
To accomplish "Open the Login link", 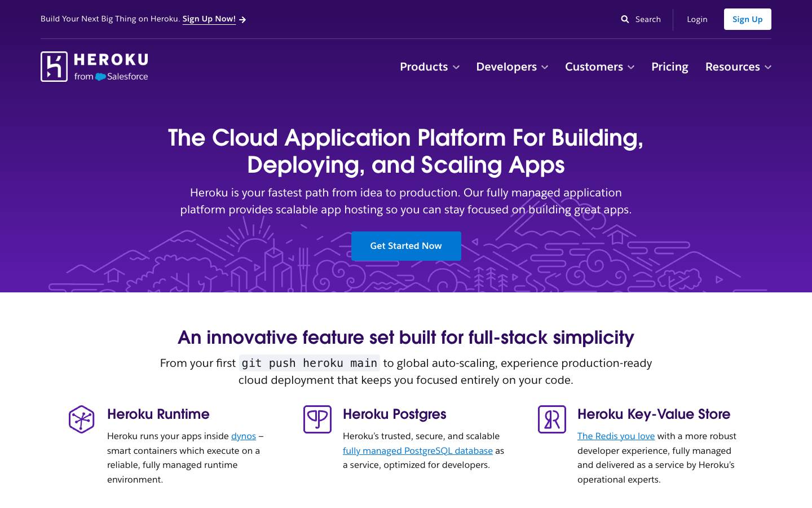I will (697, 19).
